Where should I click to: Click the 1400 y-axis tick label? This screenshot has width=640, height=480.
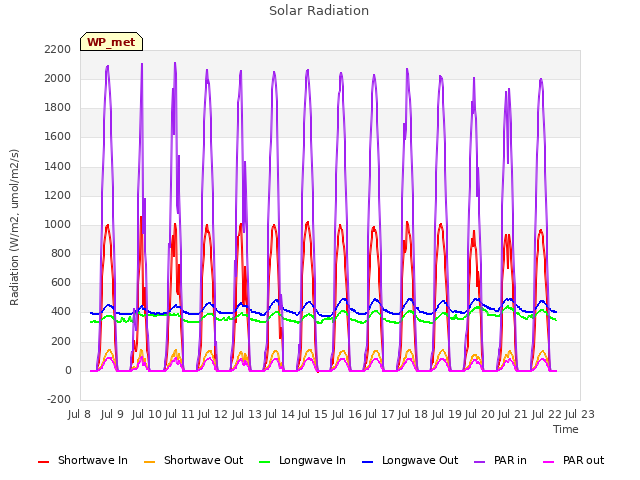[58, 166]
